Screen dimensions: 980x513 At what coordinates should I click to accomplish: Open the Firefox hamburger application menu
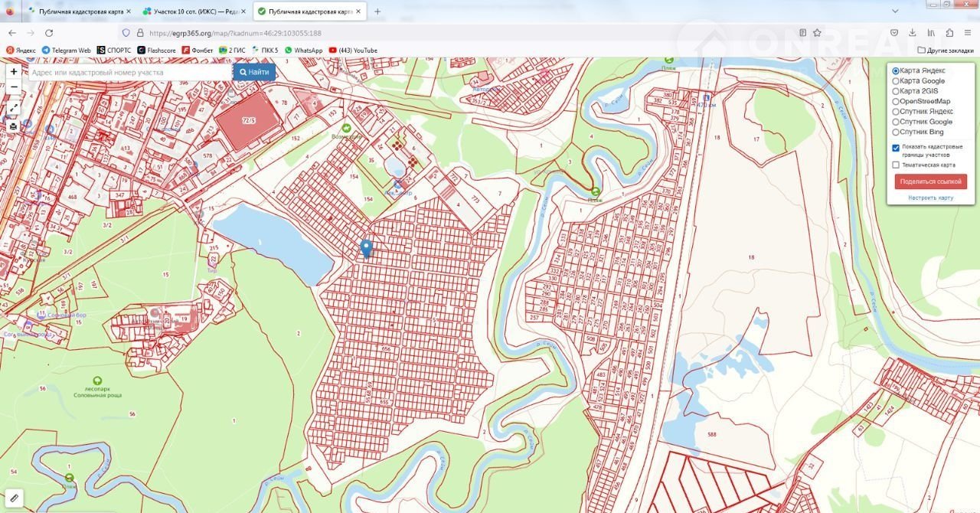pos(969,33)
